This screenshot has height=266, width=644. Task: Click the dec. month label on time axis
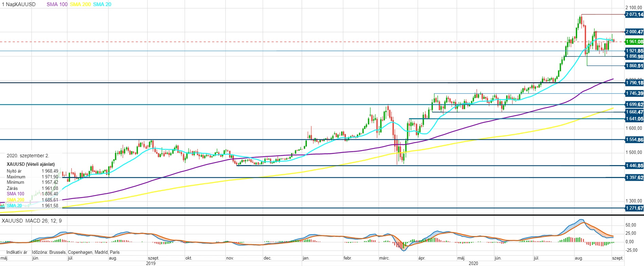pos(268,258)
